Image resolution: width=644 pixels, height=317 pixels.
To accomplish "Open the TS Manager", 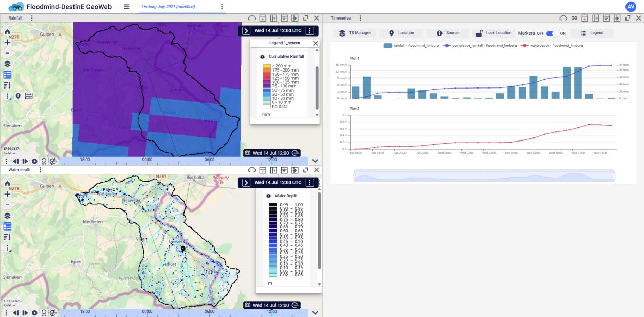I will pyautogui.click(x=356, y=33).
